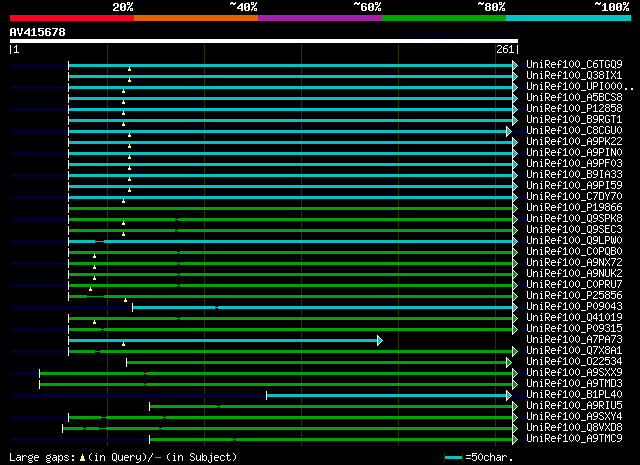This screenshot has width=640, height=465.
Task: Select the UniRef100_B9RGT1 label
Action: point(574,120)
